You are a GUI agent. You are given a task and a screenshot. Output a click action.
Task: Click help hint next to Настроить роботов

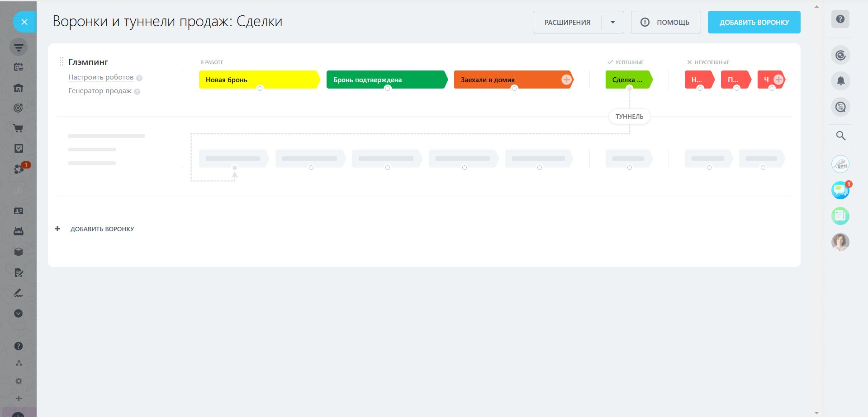[x=139, y=78]
